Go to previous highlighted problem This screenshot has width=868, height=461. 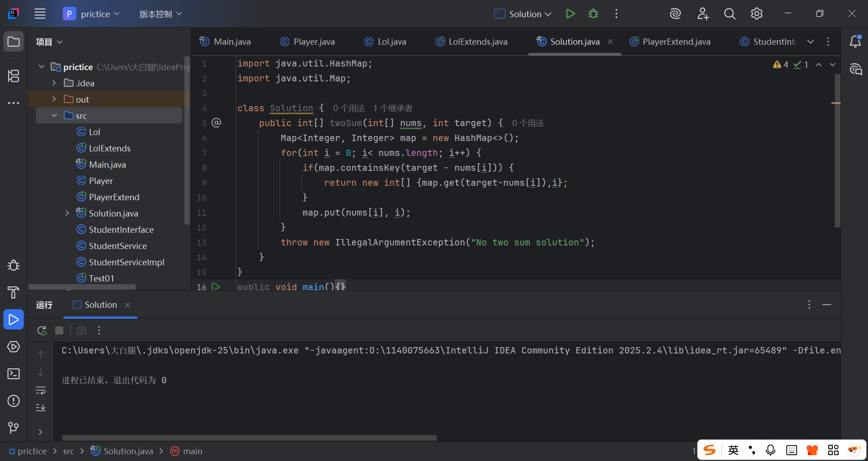(819, 65)
